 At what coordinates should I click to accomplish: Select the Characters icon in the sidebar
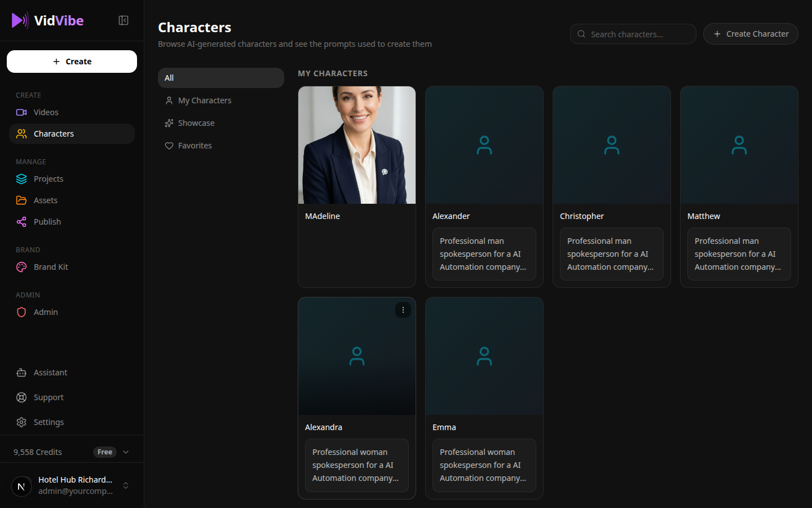(21, 133)
